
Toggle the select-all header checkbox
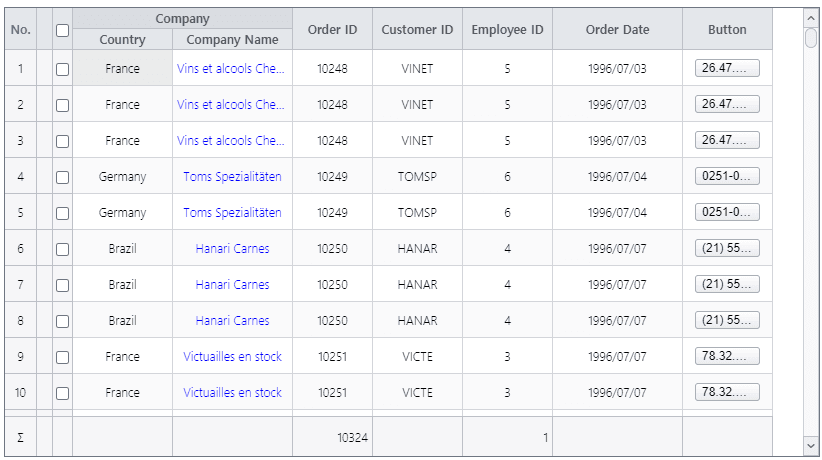pyautogui.click(x=62, y=30)
